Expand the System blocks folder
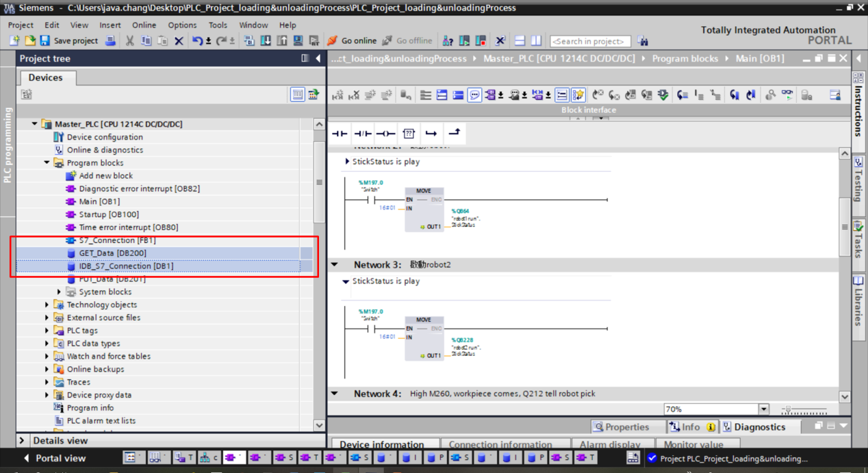The height and width of the screenshot is (473, 868). pos(59,292)
